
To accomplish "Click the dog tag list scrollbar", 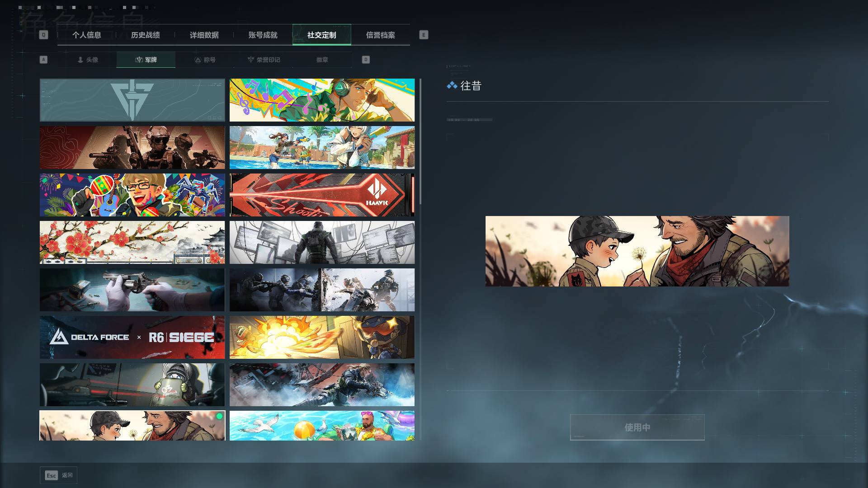I will pyautogui.click(x=420, y=141).
